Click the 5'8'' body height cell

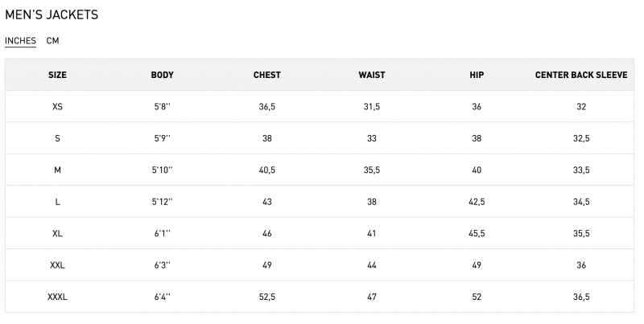coord(162,107)
